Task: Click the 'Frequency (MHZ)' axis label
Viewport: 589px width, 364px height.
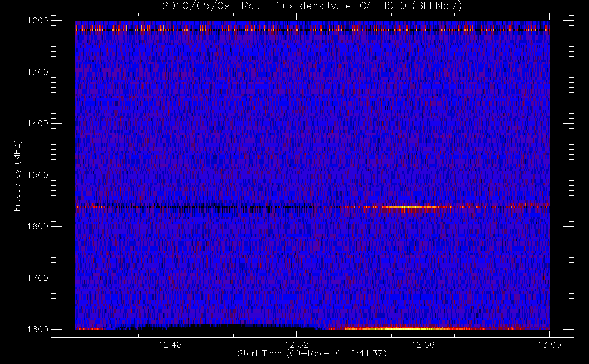Action: [x=17, y=175]
